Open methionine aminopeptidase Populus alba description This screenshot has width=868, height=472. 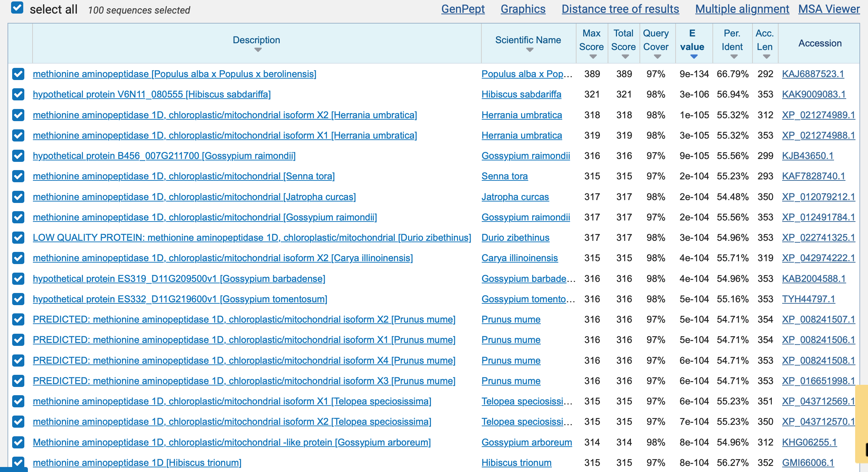[x=175, y=74]
